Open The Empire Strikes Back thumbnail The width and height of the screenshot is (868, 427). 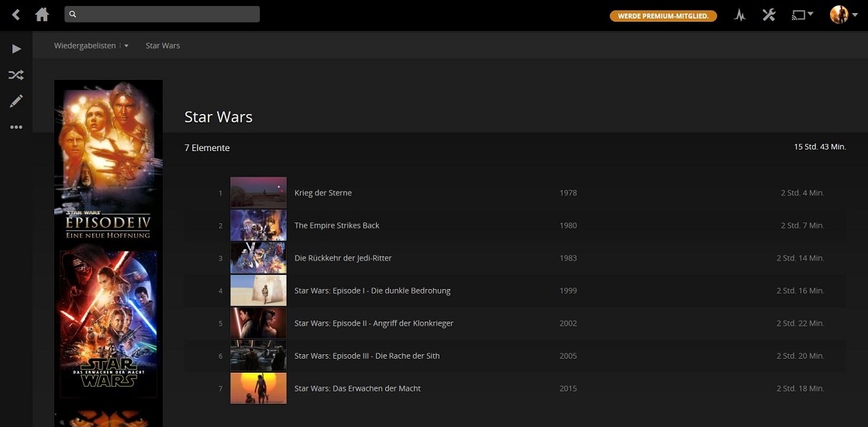(259, 225)
